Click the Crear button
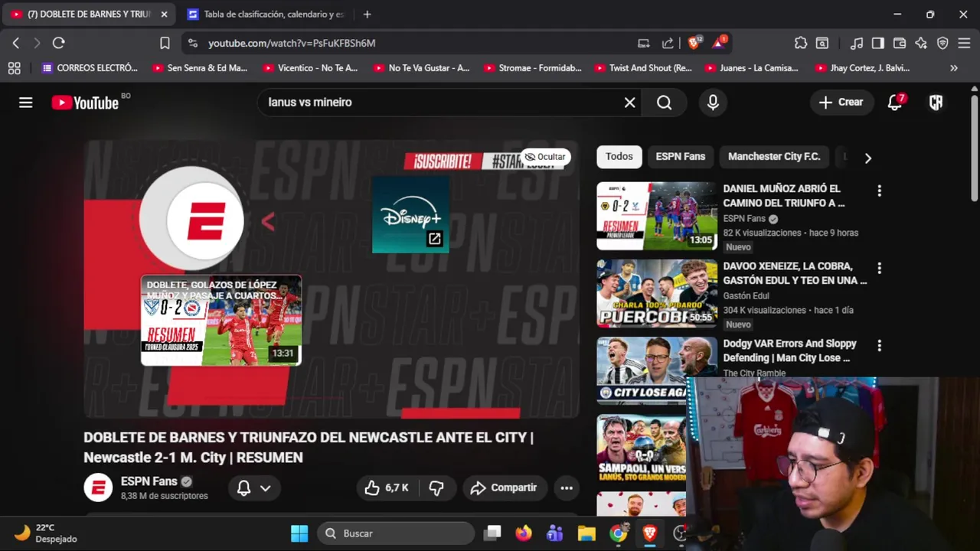This screenshot has width=980, height=551. click(841, 103)
